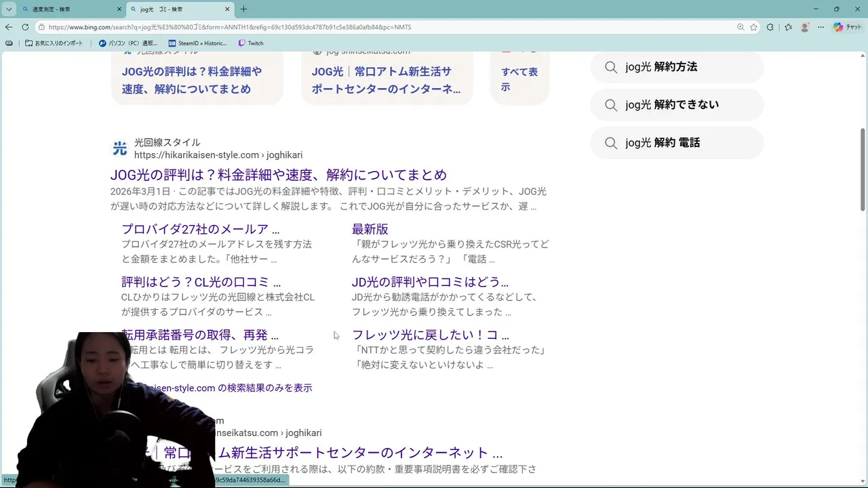Click the search icon beside jog光 解約 電話
Image resolution: width=868 pixels, height=488 pixels.
pos(611,143)
